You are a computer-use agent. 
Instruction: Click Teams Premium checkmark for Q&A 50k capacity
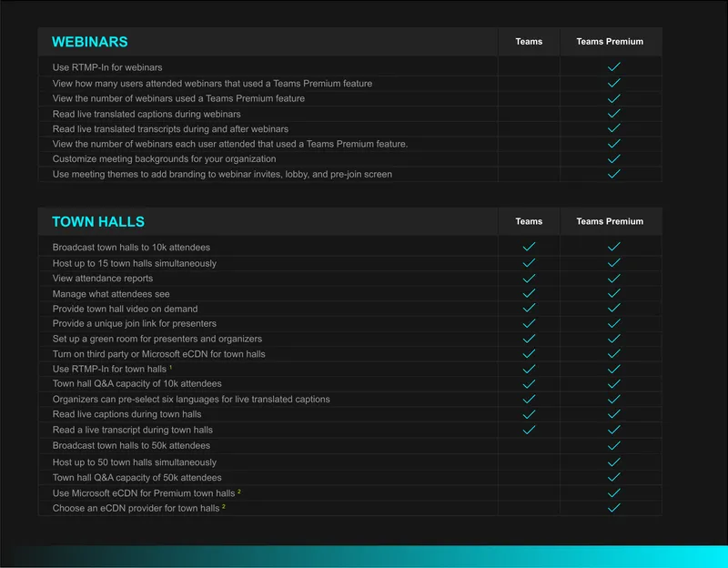coord(613,478)
